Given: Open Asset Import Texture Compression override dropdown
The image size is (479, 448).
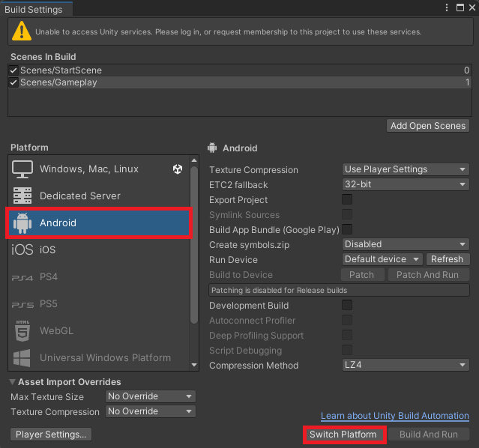Looking at the screenshot, I should pyautogui.click(x=151, y=411).
